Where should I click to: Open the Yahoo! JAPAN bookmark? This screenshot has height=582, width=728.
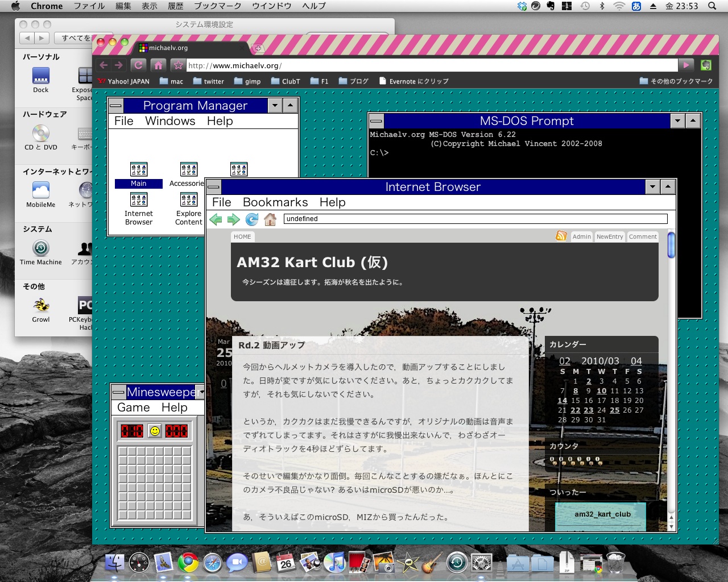(123, 81)
